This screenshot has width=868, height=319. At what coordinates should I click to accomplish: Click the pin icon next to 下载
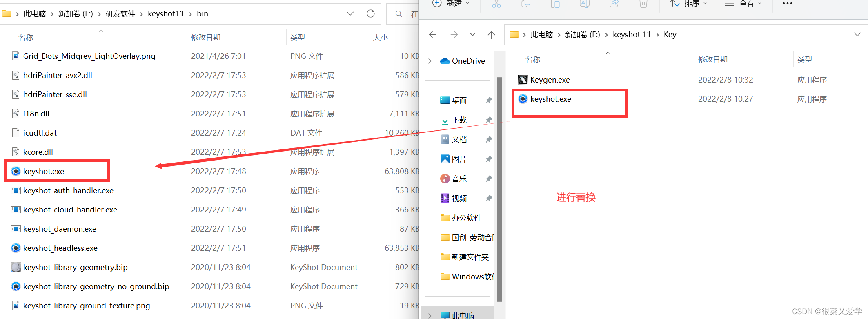(x=489, y=120)
